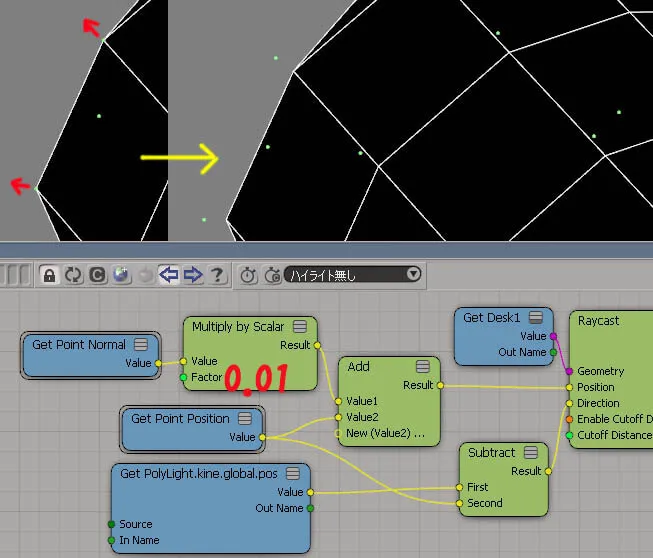The image size is (653, 558).
Task: Click the stopwatch performance timer icon
Action: click(249, 275)
